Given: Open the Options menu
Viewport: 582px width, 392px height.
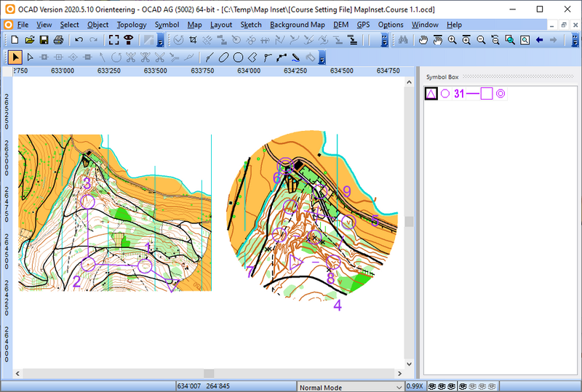Looking at the screenshot, I should coord(391,25).
